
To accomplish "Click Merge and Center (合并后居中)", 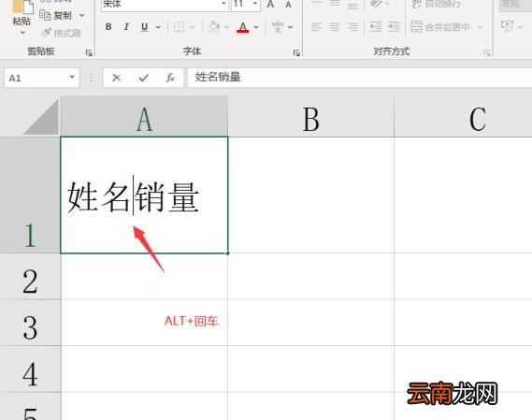I will (x=440, y=27).
